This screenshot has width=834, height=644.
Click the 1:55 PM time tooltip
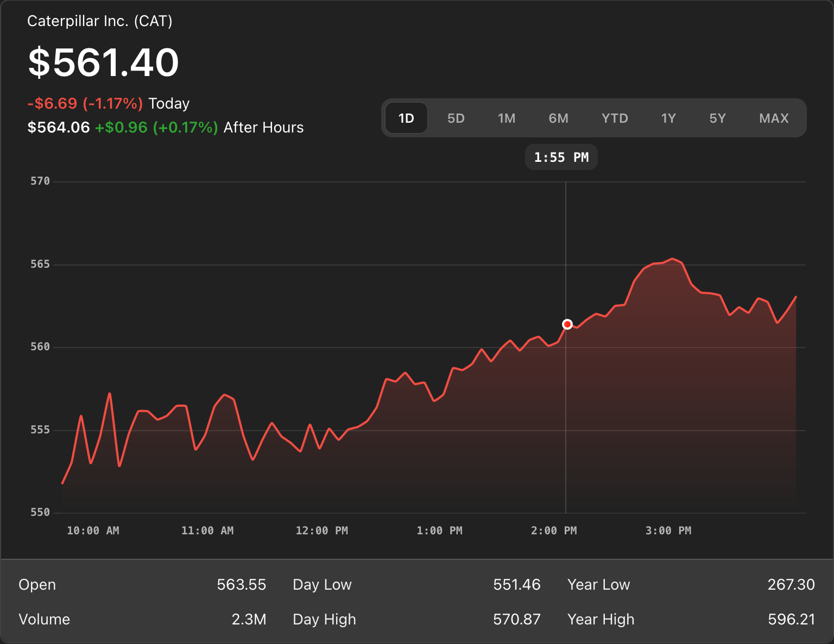tap(561, 157)
